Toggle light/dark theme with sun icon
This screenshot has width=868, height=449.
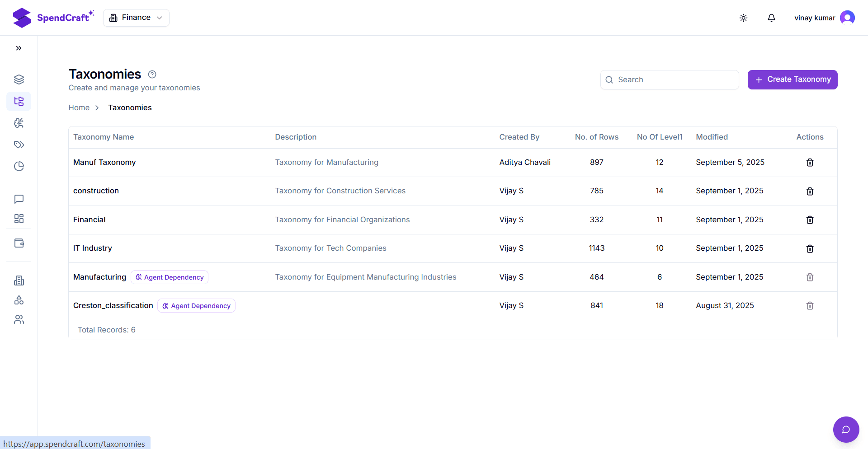[x=743, y=18]
